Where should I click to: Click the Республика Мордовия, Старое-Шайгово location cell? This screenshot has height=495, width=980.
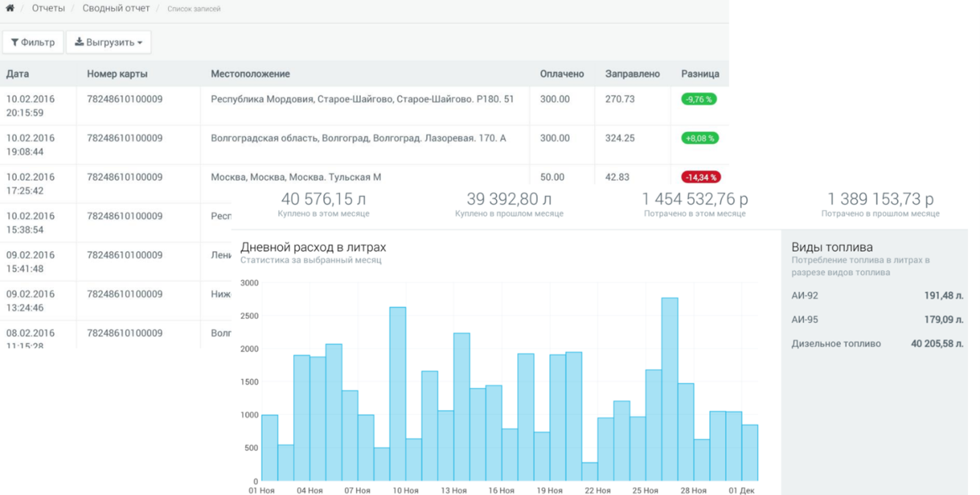(x=362, y=99)
